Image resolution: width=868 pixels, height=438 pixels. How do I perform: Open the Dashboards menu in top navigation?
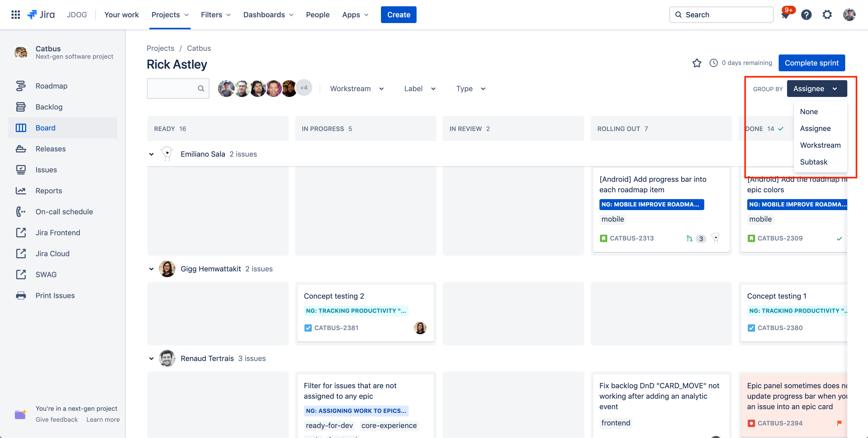tap(268, 15)
